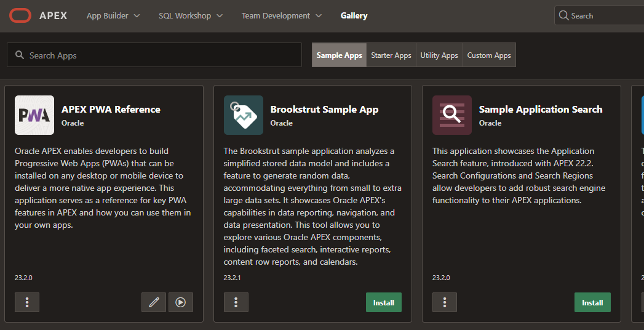Switch to the Starter Apps filter

tap(391, 55)
